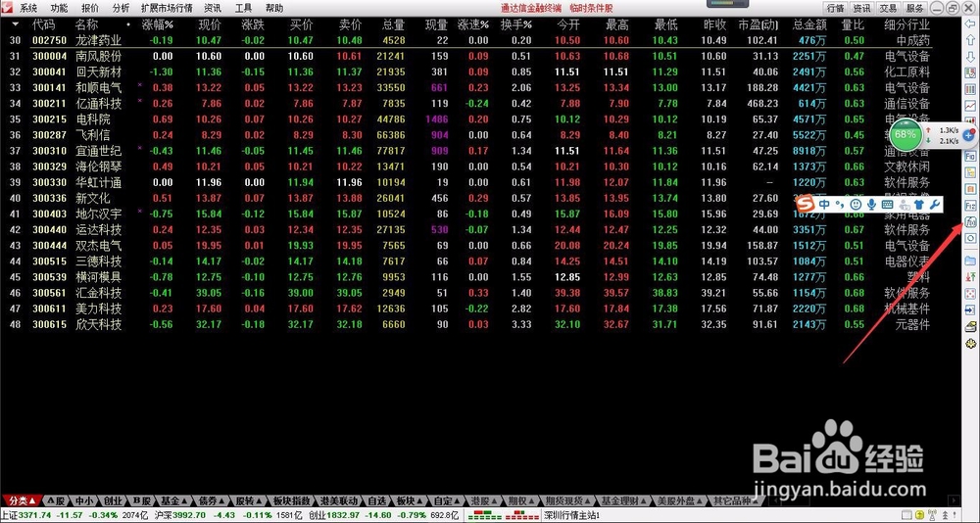Click Sogou microphone voice input icon
The width and height of the screenshot is (980, 523).
coord(870,205)
